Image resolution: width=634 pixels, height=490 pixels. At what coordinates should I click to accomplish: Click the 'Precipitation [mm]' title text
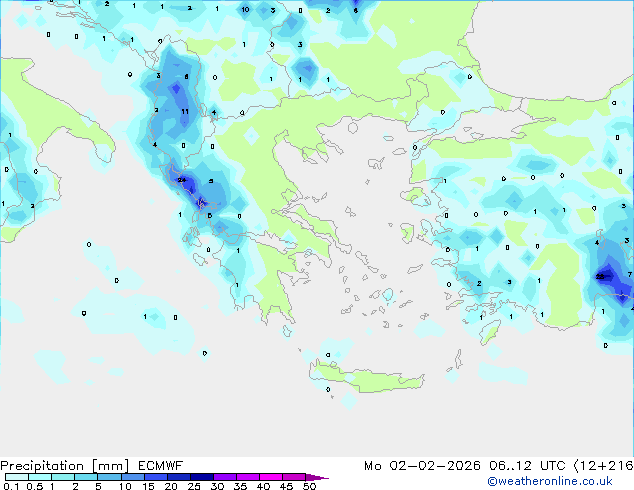pyautogui.click(x=65, y=466)
